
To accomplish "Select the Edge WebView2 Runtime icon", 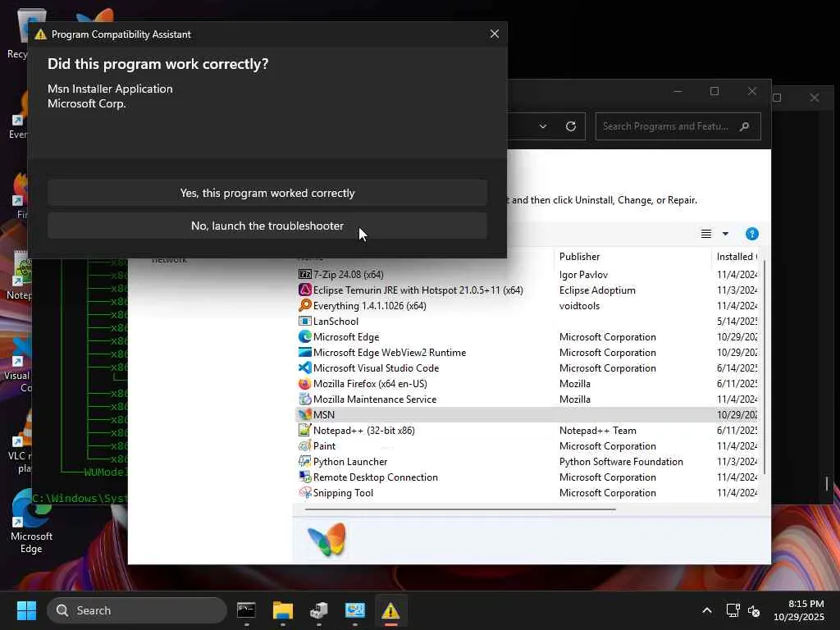I will 305,352.
